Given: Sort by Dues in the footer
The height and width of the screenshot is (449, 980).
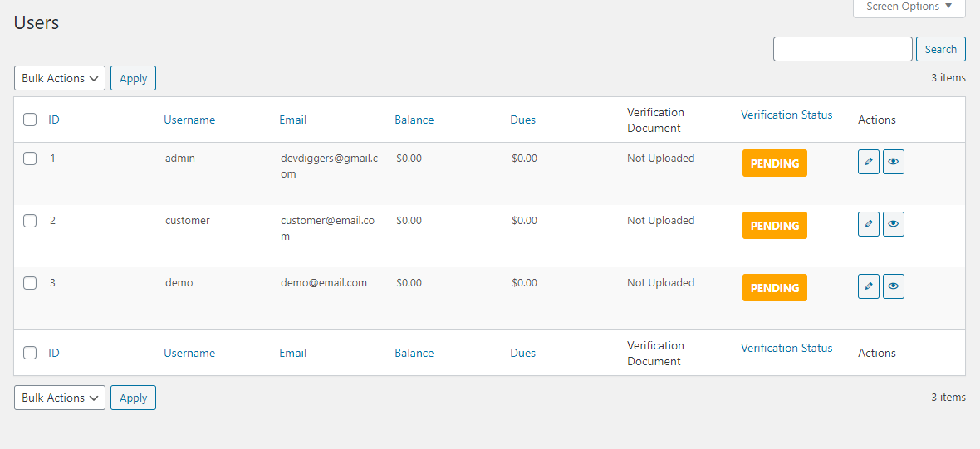Looking at the screenshot, I should coord(522,353).
